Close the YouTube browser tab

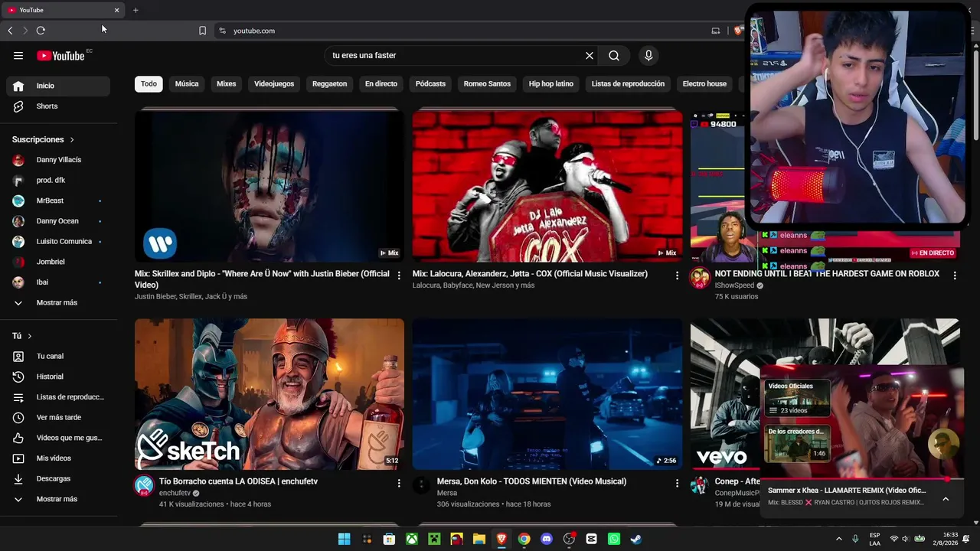tap(116, 10)
